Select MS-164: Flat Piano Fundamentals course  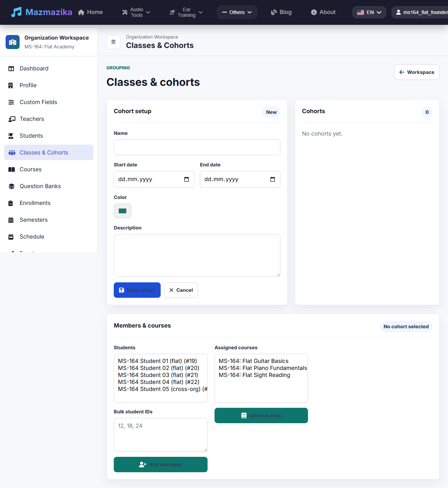[261, 368]
